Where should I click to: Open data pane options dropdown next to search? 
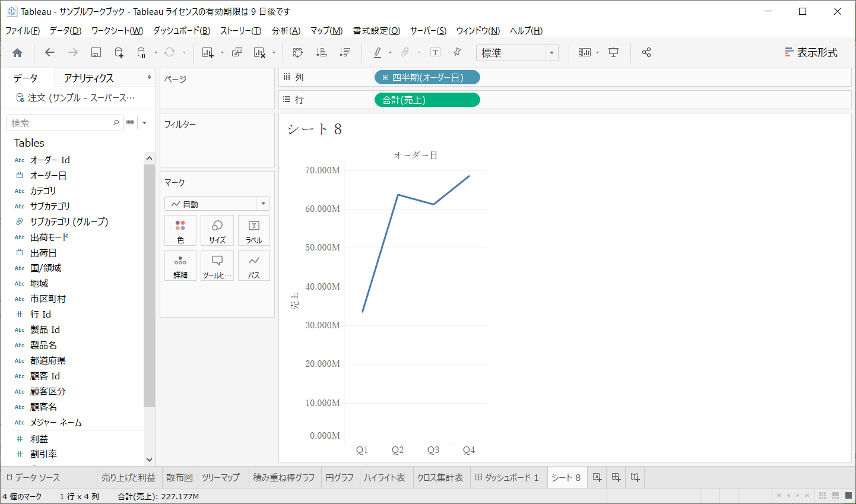pos(145,123)
